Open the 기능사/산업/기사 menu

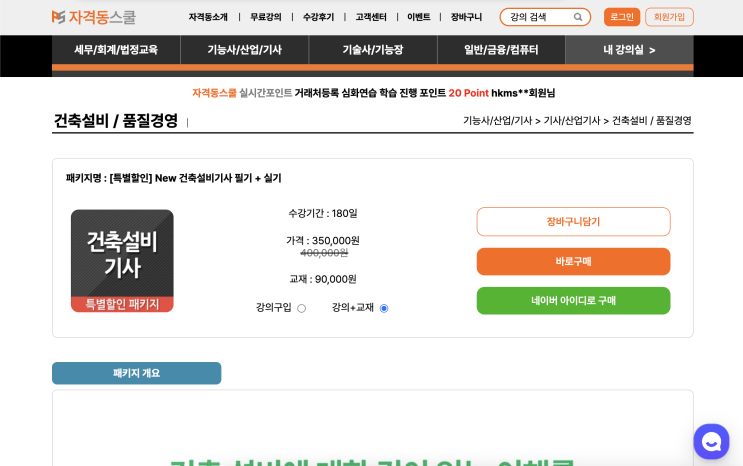click(x=245, y=50)
